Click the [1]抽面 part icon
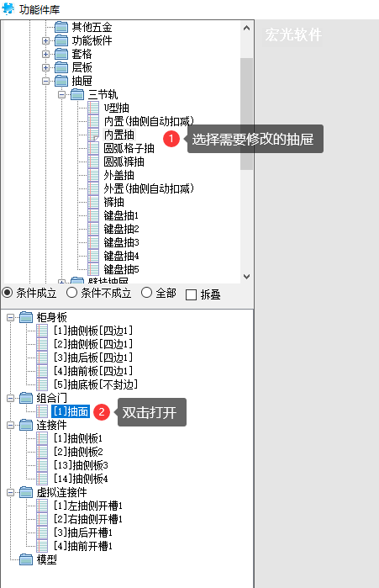 tap(42, 411)
